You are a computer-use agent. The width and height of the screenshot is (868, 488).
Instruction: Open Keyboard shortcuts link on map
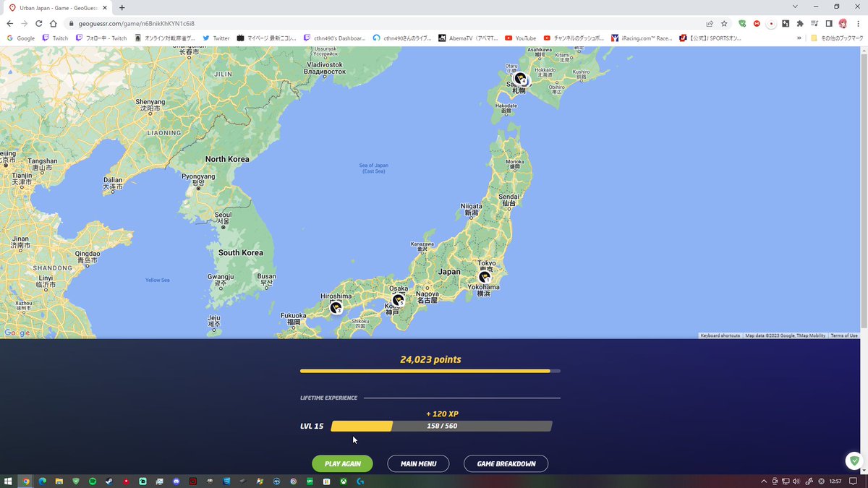pyautogui.click(x=720, y=335)
